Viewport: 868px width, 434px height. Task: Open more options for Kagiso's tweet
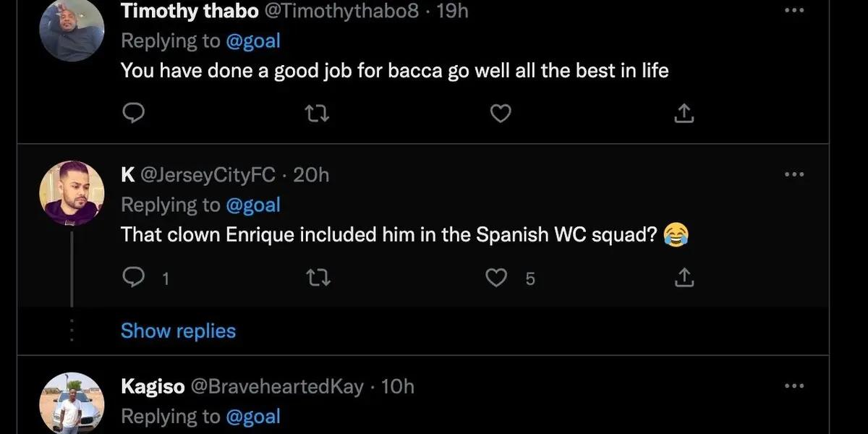pyautogui.click(x=794, y=386)
